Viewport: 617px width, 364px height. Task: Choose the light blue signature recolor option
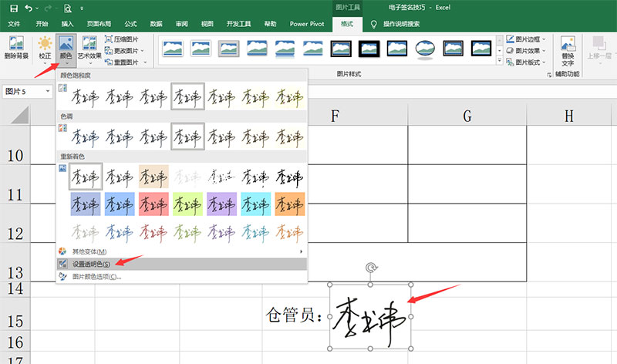coord(120,232)
